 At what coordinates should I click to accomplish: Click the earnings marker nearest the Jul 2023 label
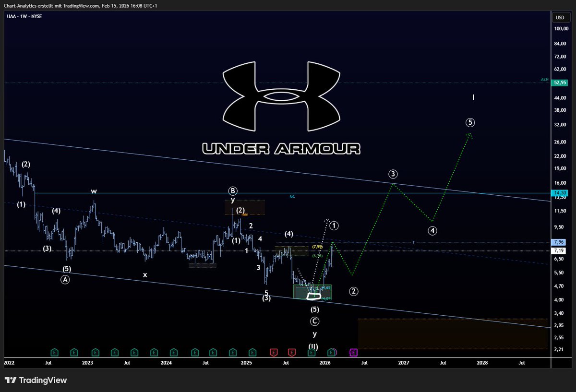click(x=134, y=352)
